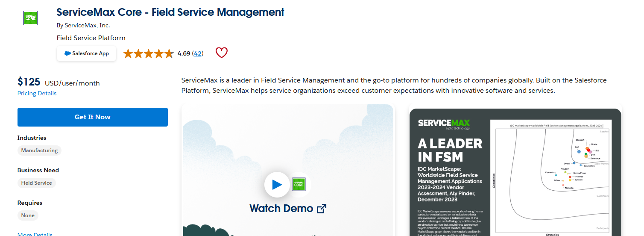The width and height of the screenshot is (644, 236).
Task: Click the $125 price text
Action: 29,82
